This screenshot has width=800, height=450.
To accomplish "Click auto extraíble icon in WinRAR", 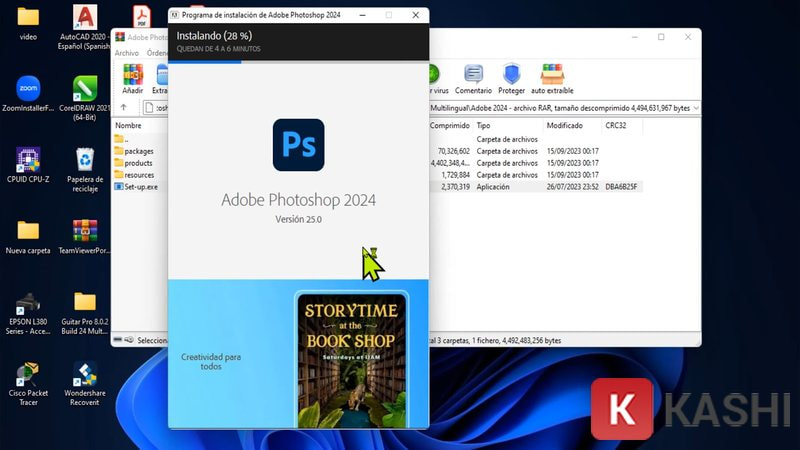I will (x=552, y=79).
